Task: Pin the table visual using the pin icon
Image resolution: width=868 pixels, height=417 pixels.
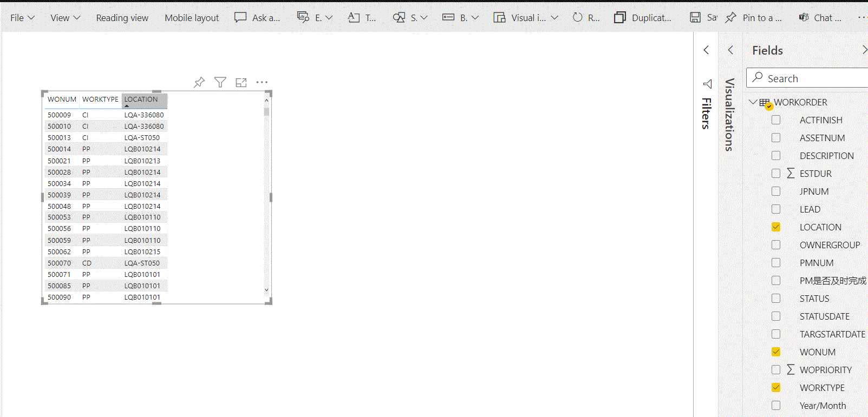Action: (199, 82)
